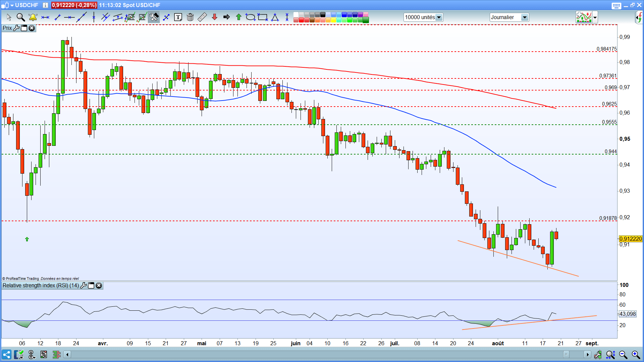Click the instrument info icon
This screenshot has width=644, height=362.
(45, 5)
